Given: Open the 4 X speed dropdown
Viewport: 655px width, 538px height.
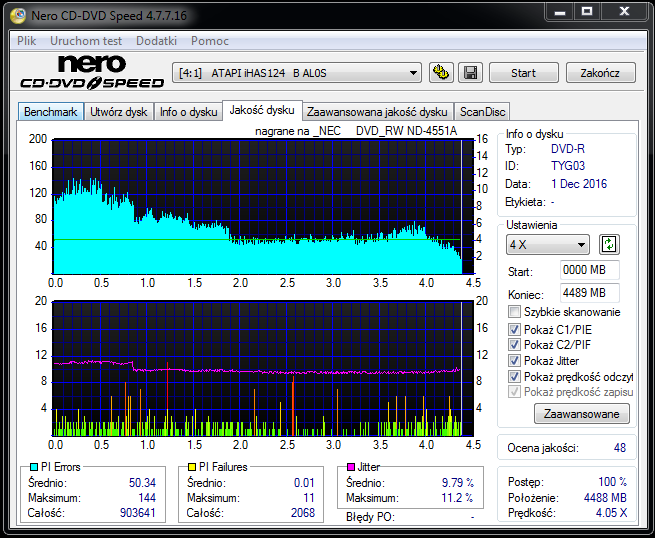Looking at the screenshot, I should point(548,244).
